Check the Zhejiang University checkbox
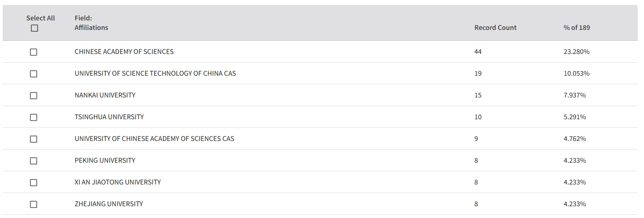This screenshot has height=218, width=644. pos(34,204)
